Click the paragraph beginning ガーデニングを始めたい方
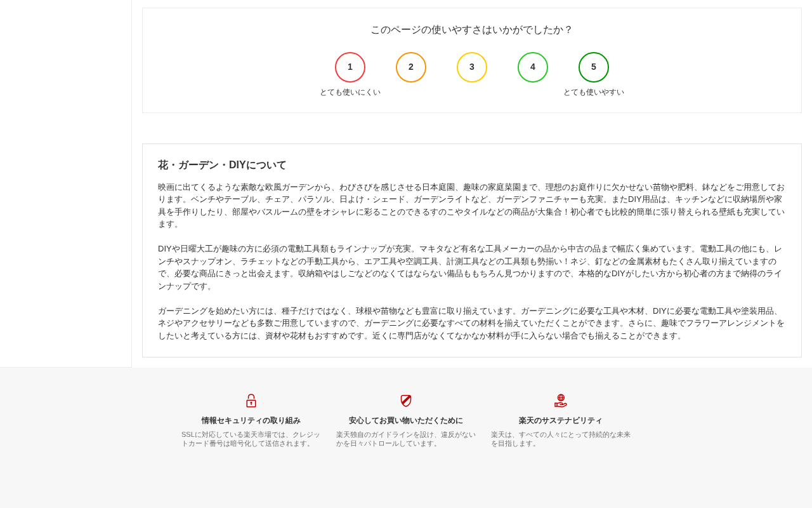The image size is (812, 508). coord(471,323)
